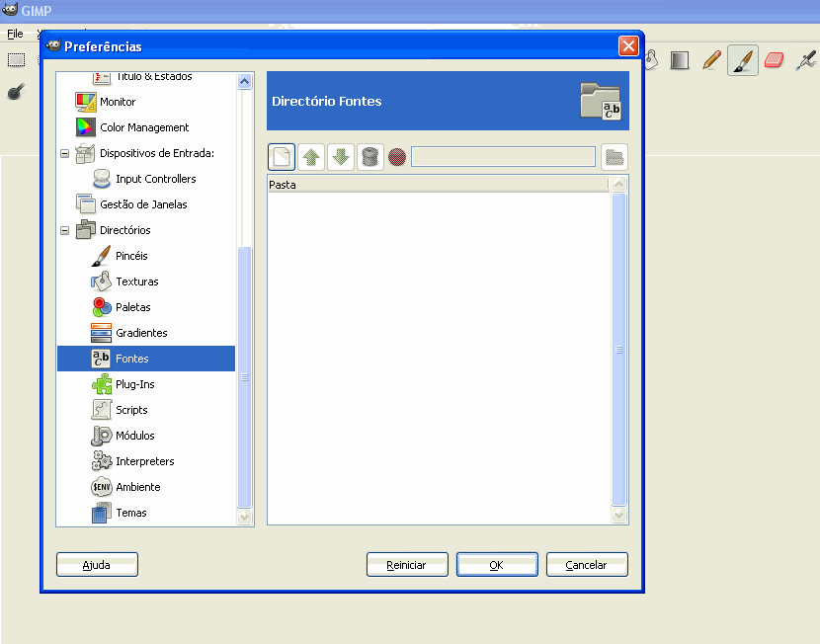Select Color Management text in tree
The image size is (820, 644).
pyautogui.click(x=144, y=127)
